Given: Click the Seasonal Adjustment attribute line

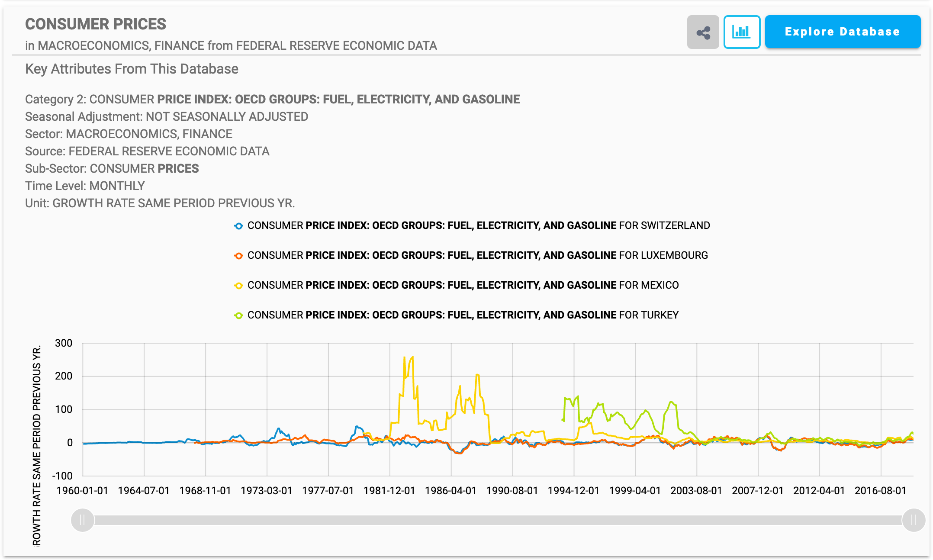Looking at the screenshot, I should point(167,116).
